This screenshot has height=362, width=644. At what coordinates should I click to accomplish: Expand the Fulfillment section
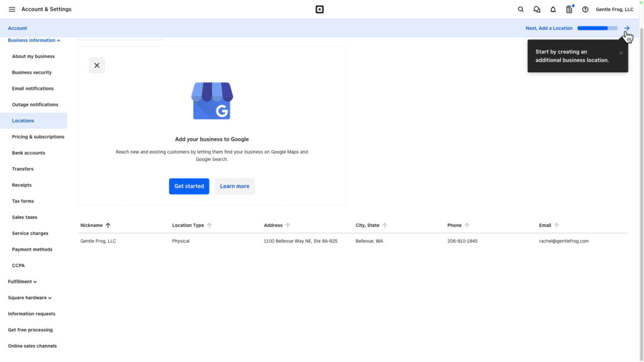coord(23,282)
